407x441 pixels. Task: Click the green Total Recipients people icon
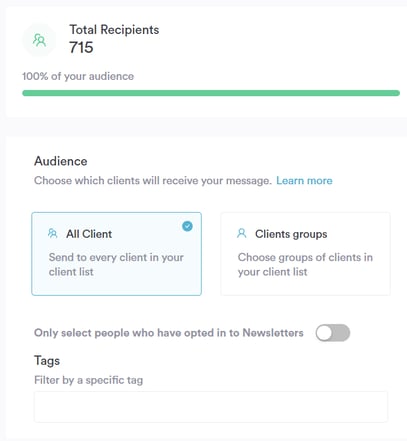(39, 40)
